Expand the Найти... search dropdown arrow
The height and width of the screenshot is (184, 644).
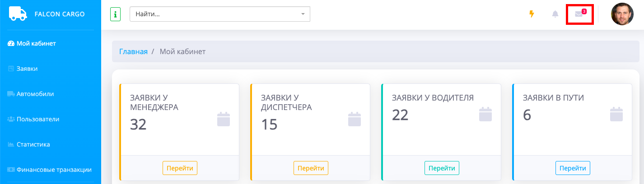(x=303, y=14)
